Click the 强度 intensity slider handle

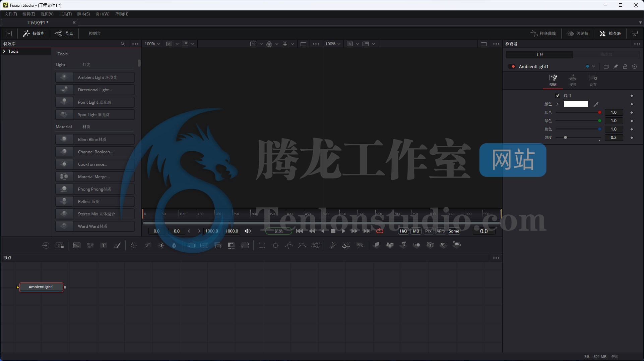point(565,138)
